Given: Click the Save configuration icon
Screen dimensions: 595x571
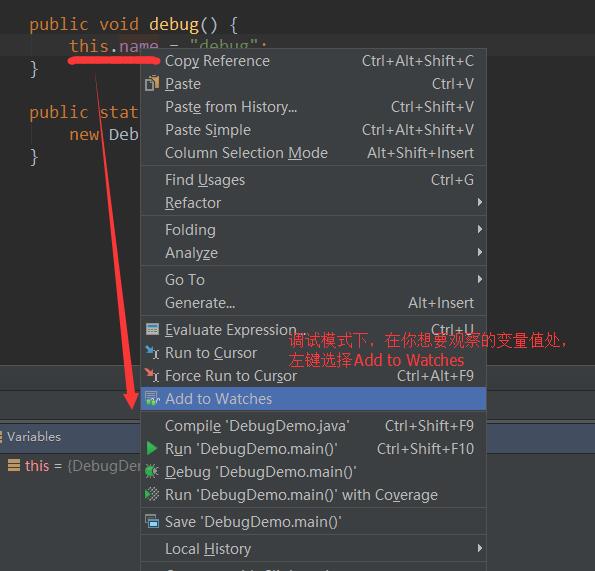Looking at the screenshot, I should click(x=152, y=521).
